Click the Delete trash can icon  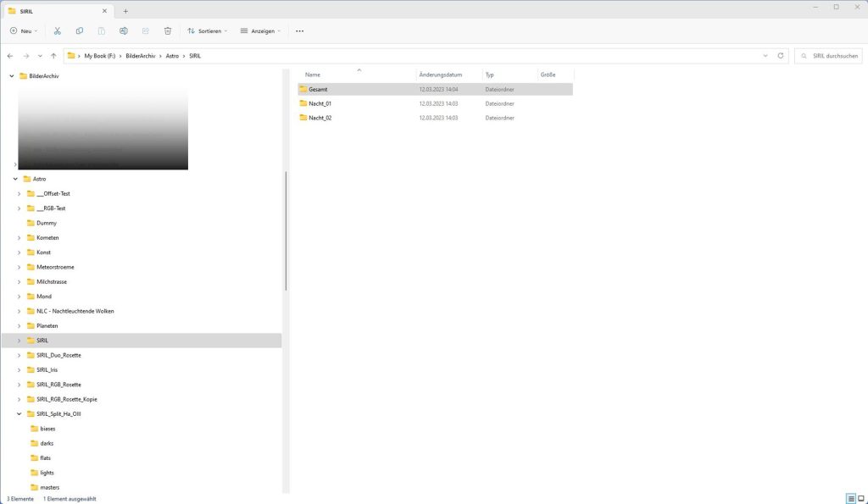point(168,30)
